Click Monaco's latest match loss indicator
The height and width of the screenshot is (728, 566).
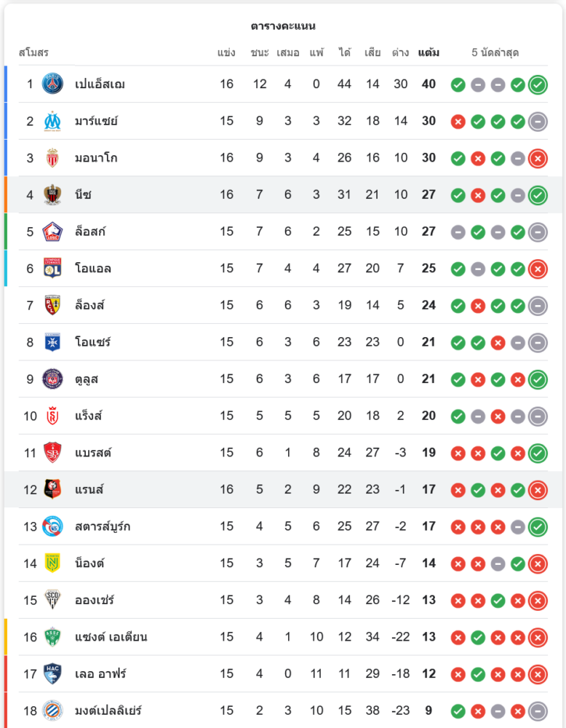538,158
